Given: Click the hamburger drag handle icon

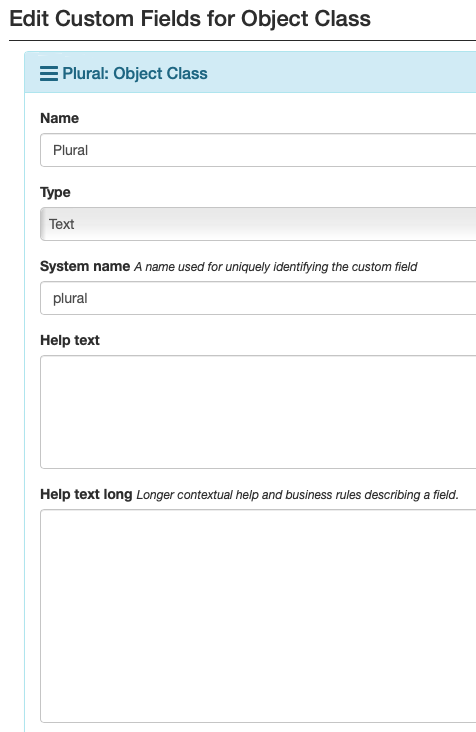Looking at the screenshot, I should [49, 74].
